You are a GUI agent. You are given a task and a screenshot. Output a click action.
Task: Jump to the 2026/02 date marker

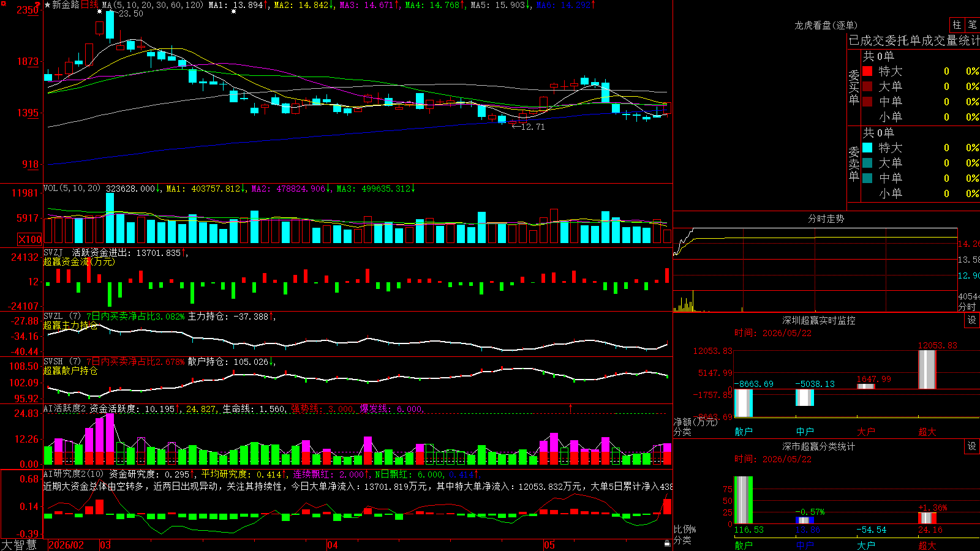66,545
